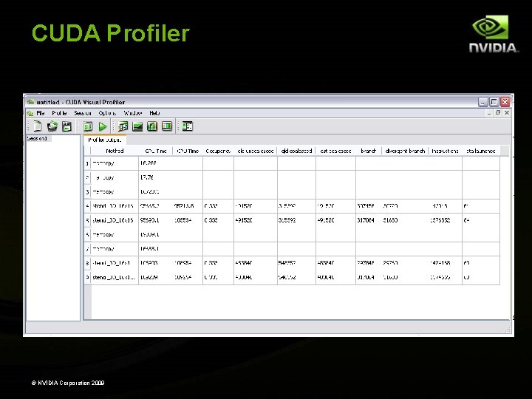Click the instructions column header
Viewport: 532px width, 399px height.
click(x=445, y=151)
